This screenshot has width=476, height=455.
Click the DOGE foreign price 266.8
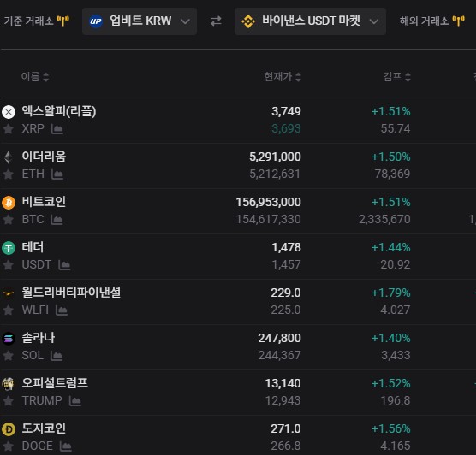click(x=286, y=446)
